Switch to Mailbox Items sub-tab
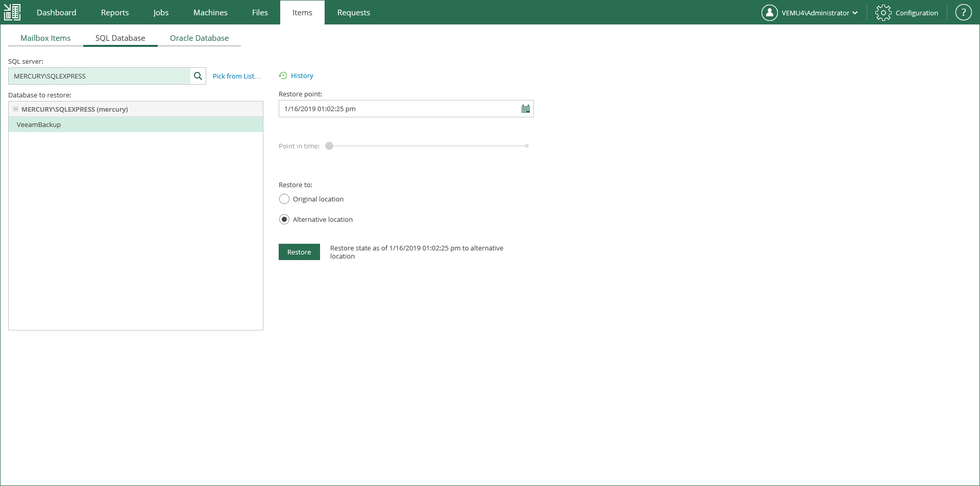The width and height of the screenshot is (980, 486). tap(45, 38)
